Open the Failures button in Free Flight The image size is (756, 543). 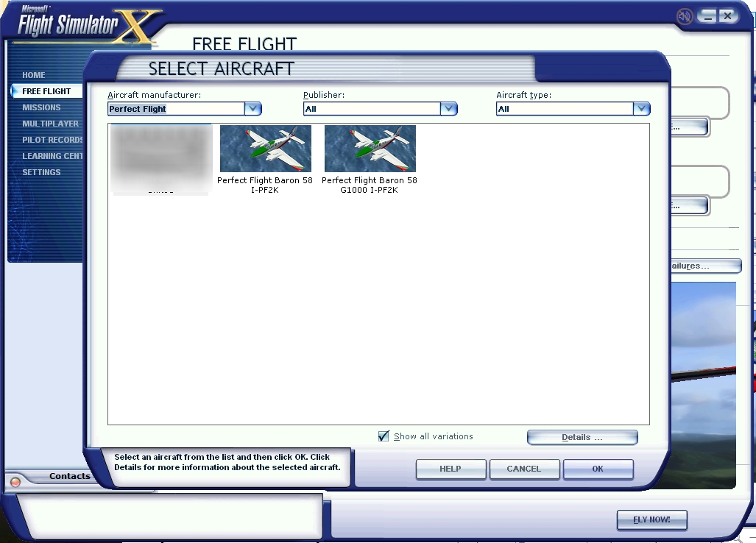[705, 266]
